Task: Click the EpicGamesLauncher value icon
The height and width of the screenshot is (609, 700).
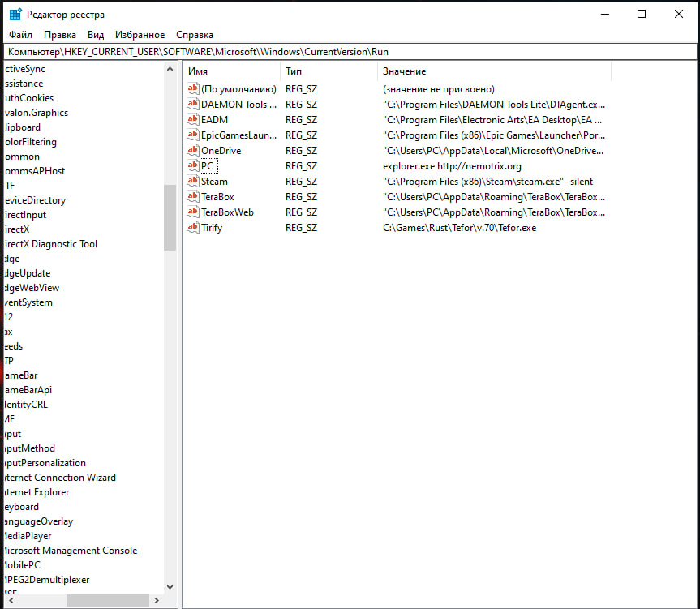Action: [x=192, y=135]
